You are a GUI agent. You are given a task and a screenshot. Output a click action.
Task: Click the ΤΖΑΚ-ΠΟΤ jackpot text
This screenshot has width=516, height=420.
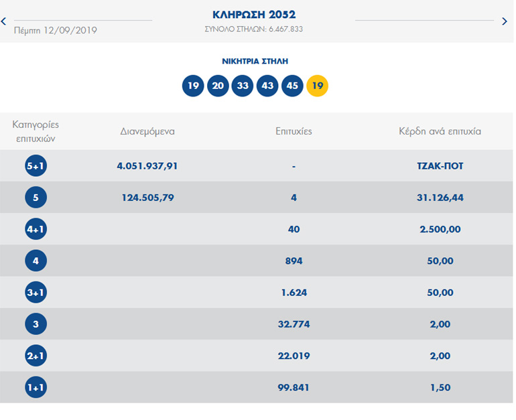tap(440, 166)
